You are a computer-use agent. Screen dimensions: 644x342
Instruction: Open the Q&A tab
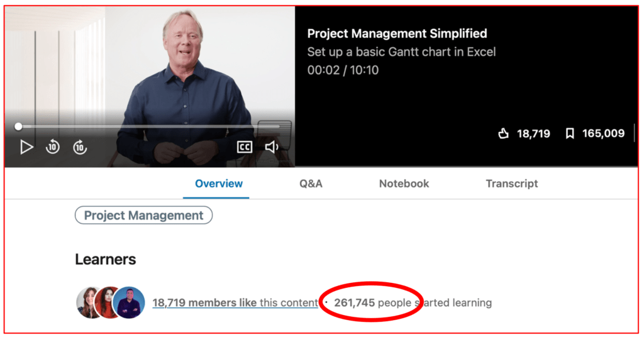311,184
